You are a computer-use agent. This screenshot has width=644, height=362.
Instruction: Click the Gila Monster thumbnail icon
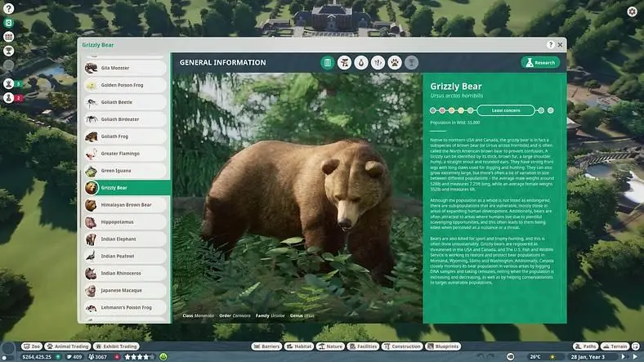92,68
